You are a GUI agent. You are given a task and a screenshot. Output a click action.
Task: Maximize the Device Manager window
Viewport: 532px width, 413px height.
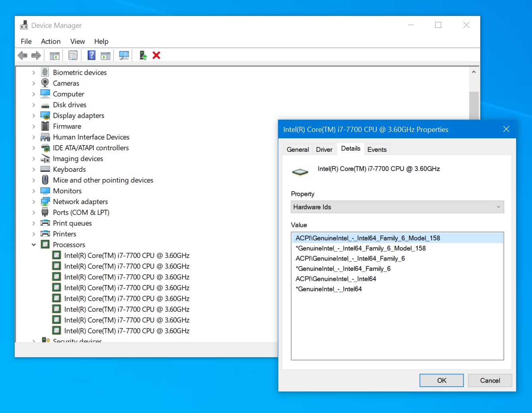pyautogui.click(x=438, y=25)
